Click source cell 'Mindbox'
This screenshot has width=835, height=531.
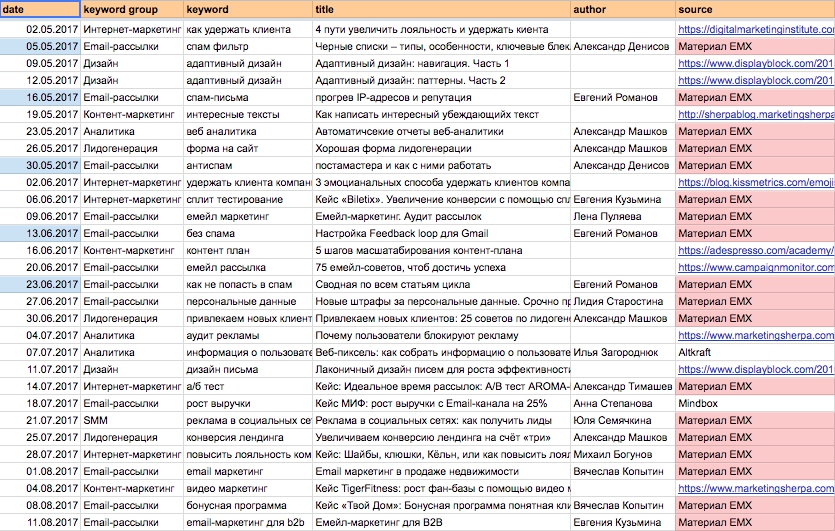[755, 404]
